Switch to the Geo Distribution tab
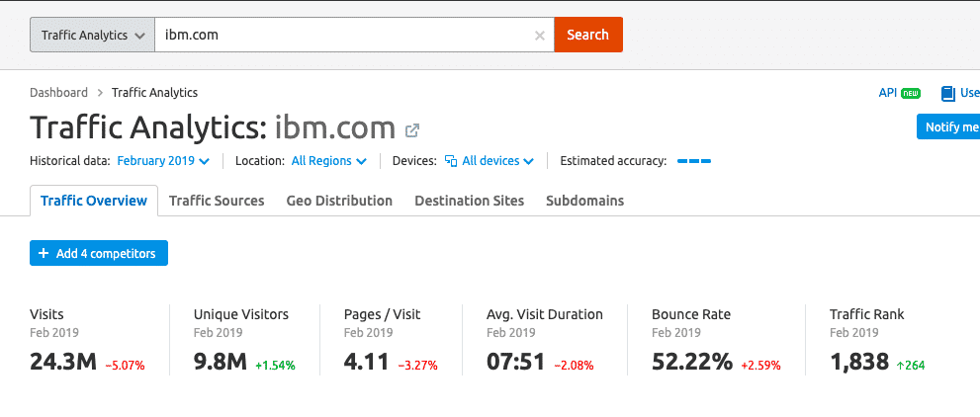 tap(339, 201)
